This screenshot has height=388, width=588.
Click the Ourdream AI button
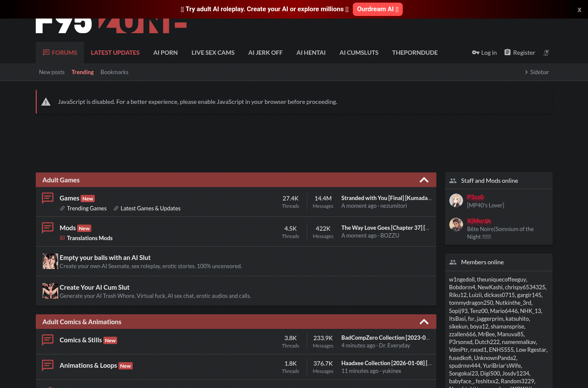(378, 9)
